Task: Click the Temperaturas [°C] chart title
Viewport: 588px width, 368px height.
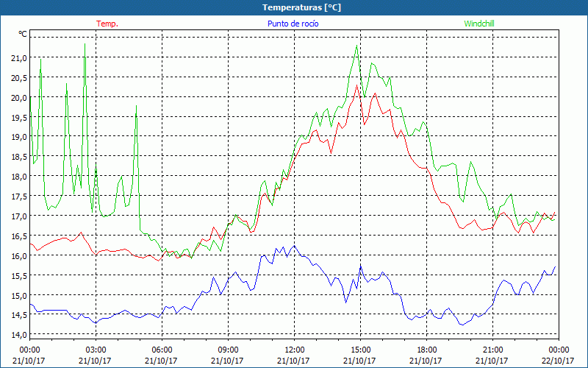Action: pos(301,7)
